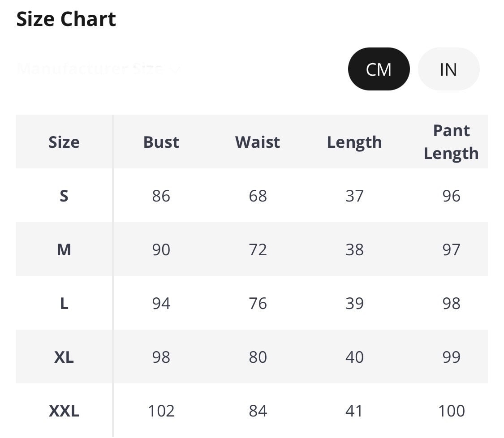Choose the XL size row label
Viewport: 504px width, 438px height.
[64, 357]
